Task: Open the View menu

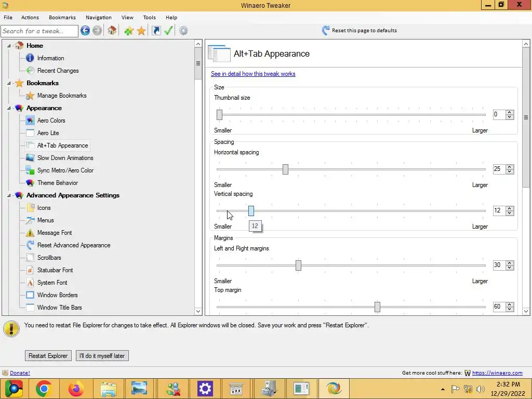Action: [x=127, y=17]
